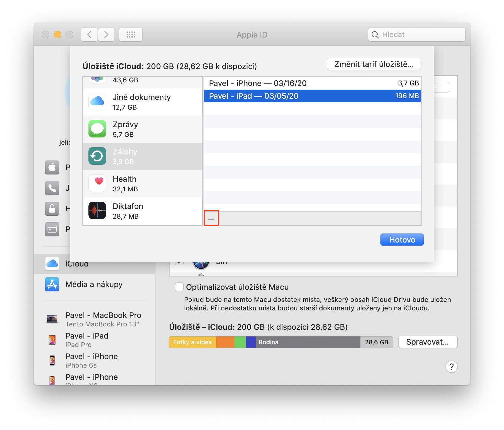The image size is (504, 430).
Task: Open the password security lock icon
Action: click(x=52, y=209)
